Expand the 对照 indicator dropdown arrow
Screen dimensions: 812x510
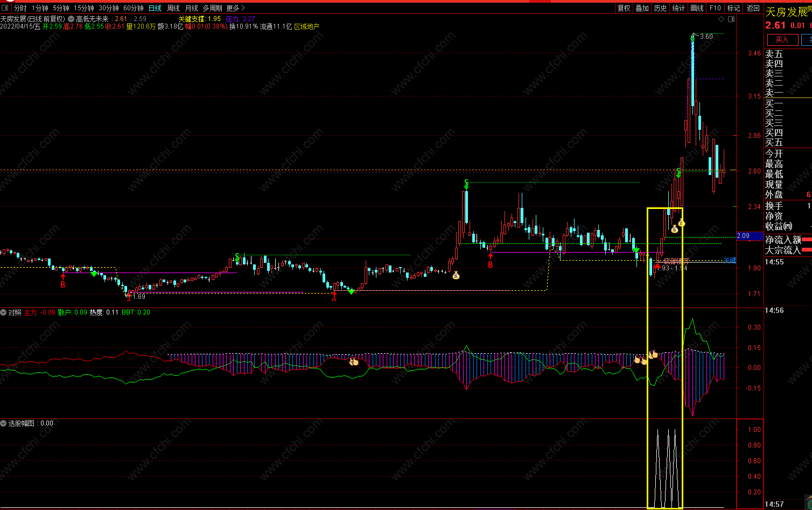coord(4,312)
